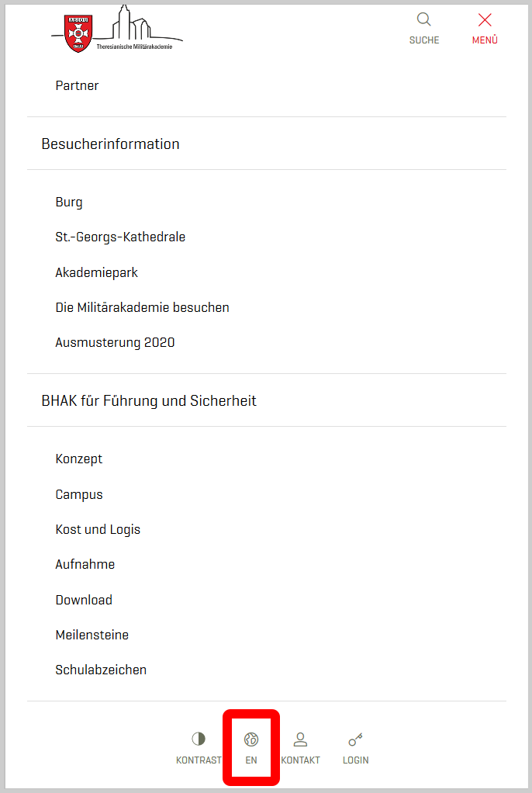
Task: Click the Theresianische Militärakademie logo
Action: pyautogui.click(x=117, y=28)
